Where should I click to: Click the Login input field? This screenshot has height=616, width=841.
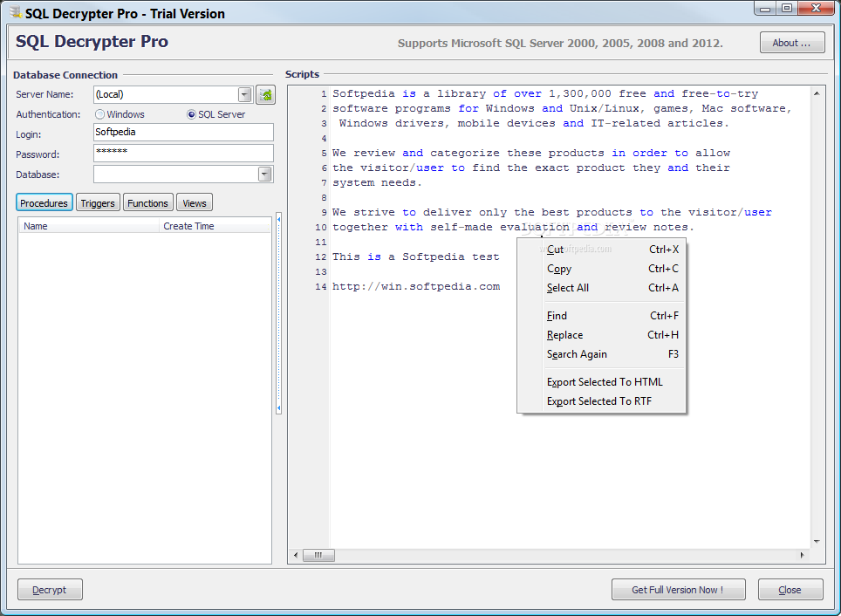pos(183,132)
